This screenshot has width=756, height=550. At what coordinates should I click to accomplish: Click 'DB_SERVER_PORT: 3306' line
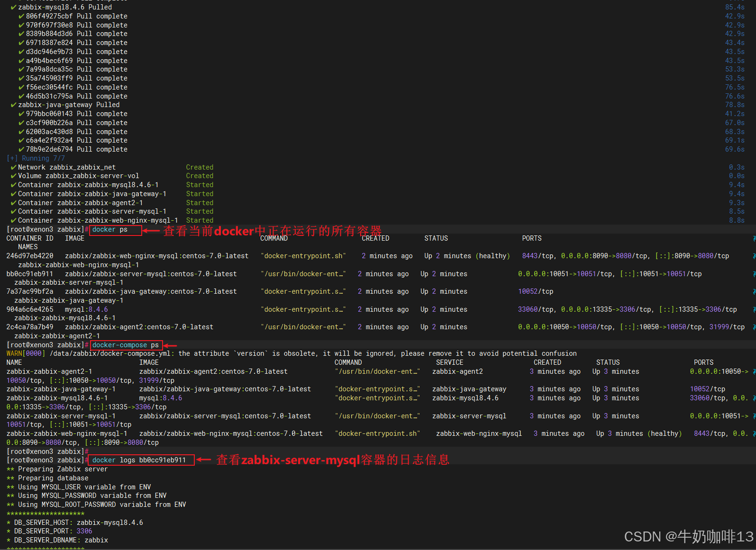click(49, 531)
